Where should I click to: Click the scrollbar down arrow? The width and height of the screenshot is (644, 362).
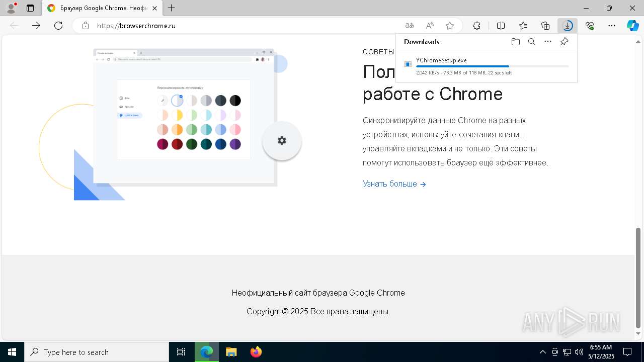638,334
